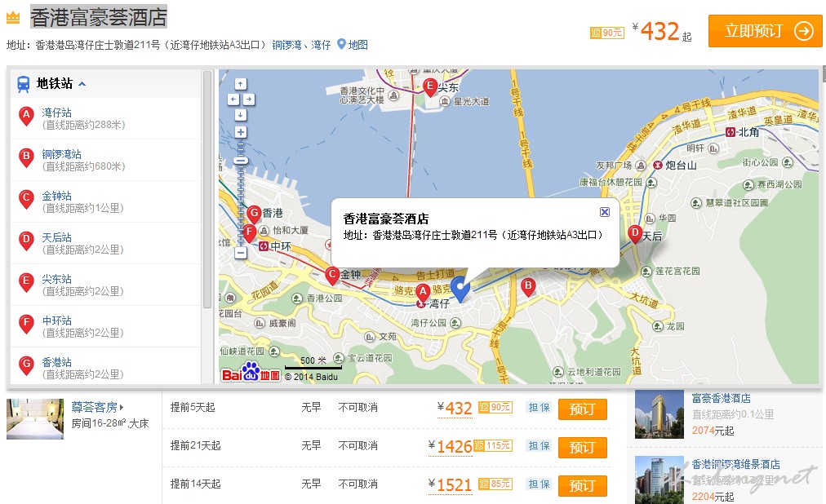
Task: Click the ¥432 price in room row
Action: (455, 409)
